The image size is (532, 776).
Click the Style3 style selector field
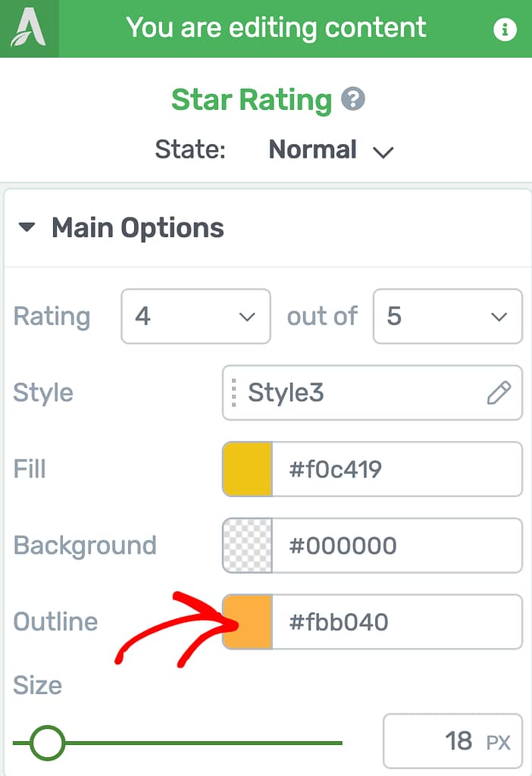(x=372, y=393)
